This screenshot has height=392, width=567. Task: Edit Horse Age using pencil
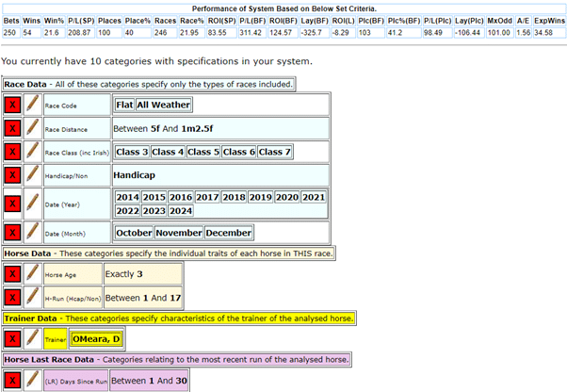pyautogui.click(x=33, y=274)
